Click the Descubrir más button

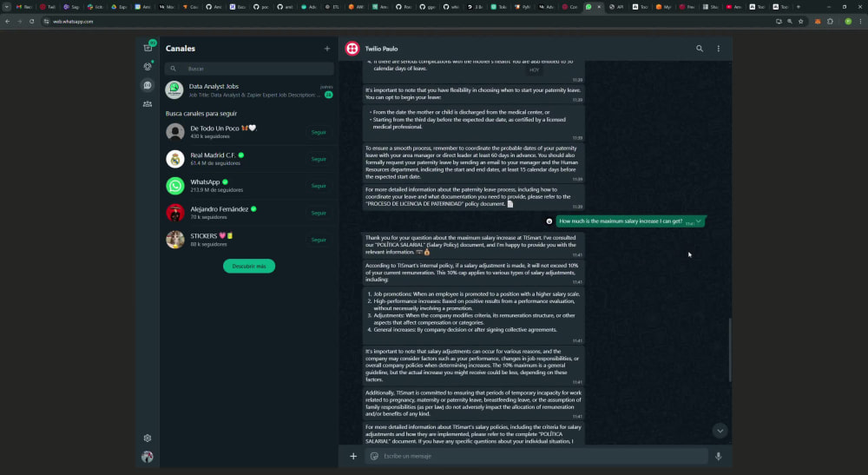click(x=249, y=267)
